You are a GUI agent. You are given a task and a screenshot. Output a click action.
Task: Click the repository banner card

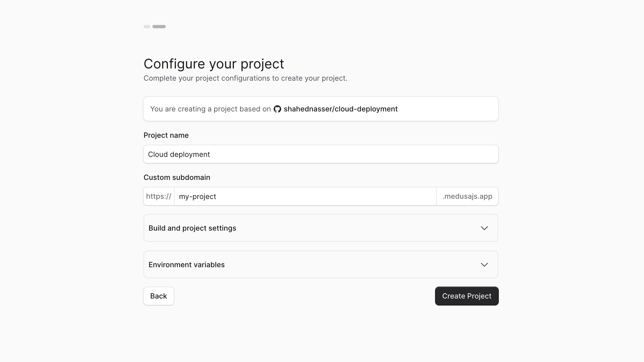[321, 109]
